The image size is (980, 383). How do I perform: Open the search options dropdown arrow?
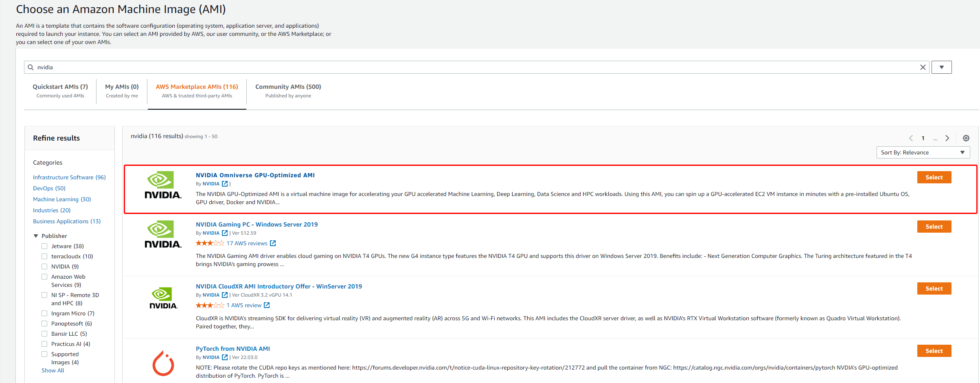(x=941, y=67)
